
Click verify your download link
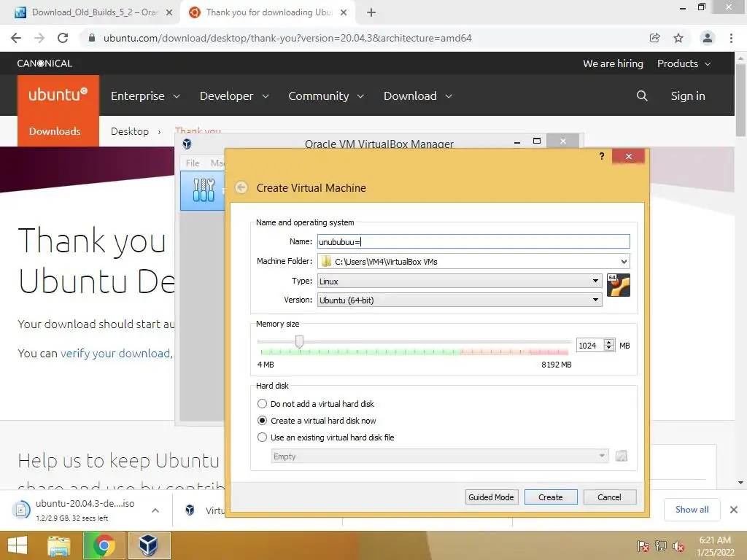pyautogui.click(x=115, y=353)
